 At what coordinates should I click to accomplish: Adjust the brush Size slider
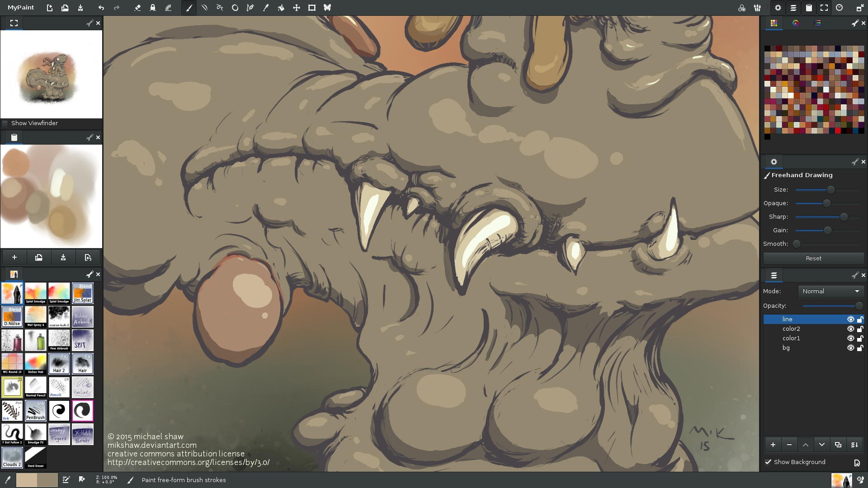(830, 190)
